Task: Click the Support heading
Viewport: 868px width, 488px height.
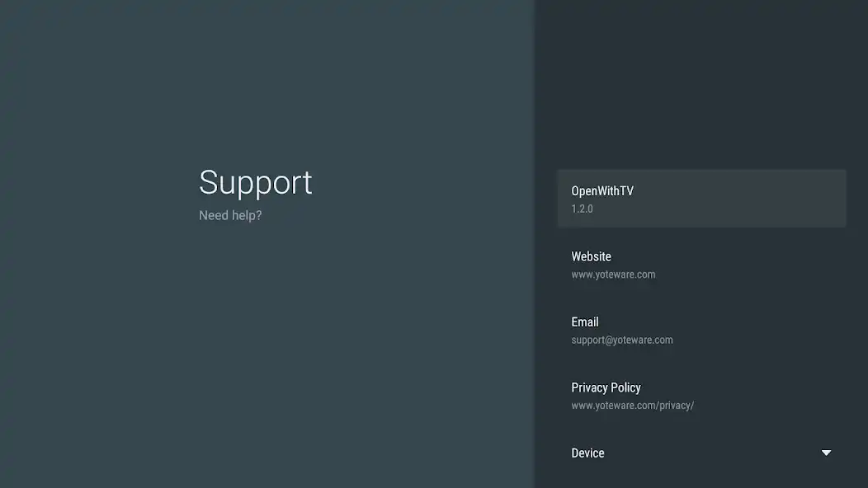Action: [255, 183]
